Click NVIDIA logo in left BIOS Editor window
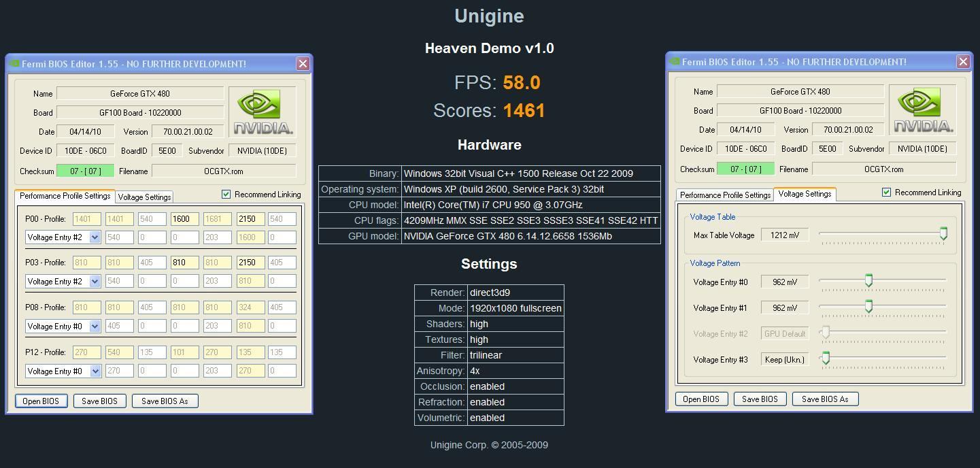Screen dimensions: 980x468 coord(263,111)
